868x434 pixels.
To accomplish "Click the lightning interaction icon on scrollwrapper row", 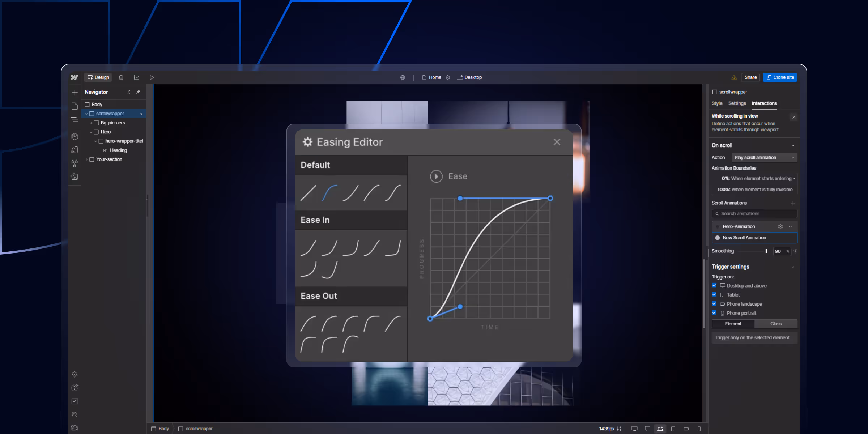I will pos(141,114).
